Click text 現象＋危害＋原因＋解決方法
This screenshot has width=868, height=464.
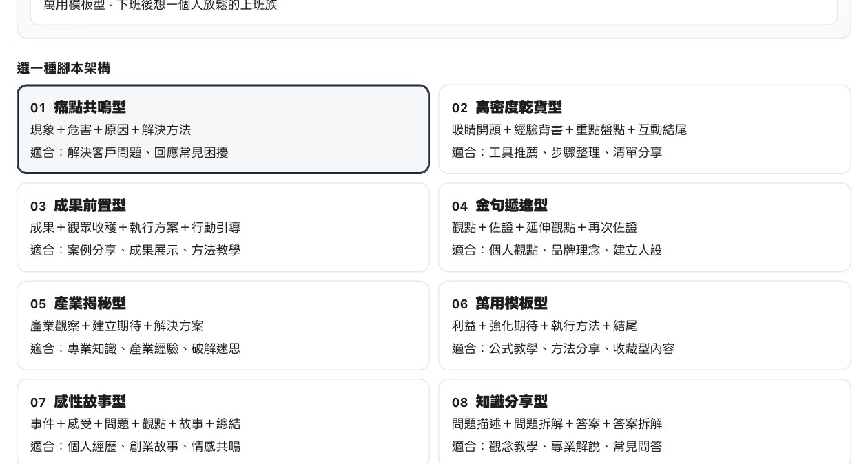[111, 130]
